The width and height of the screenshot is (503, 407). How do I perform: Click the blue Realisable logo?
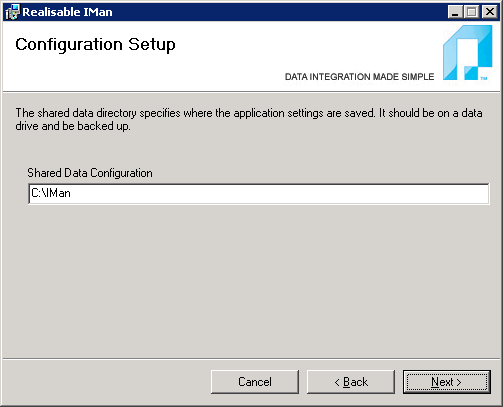point(467,53)
